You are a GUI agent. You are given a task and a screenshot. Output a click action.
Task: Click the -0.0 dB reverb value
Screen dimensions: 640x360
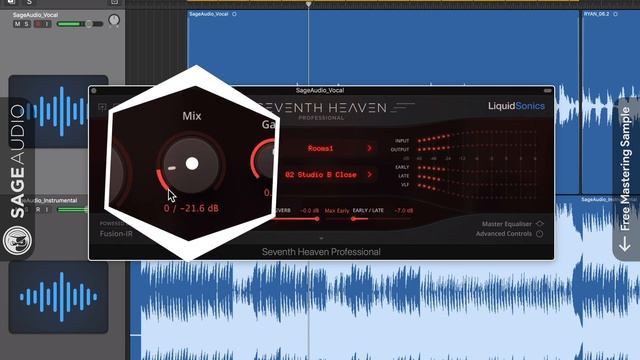point(309,211)
